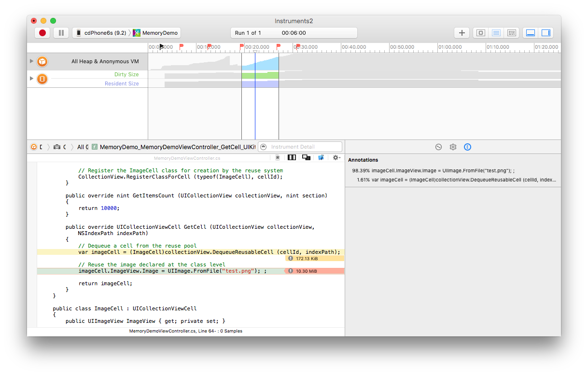Viewport: 588px width, 375px height.
Task: Toggle the bottom detail pane visibility button
Action: pos(531,32)
